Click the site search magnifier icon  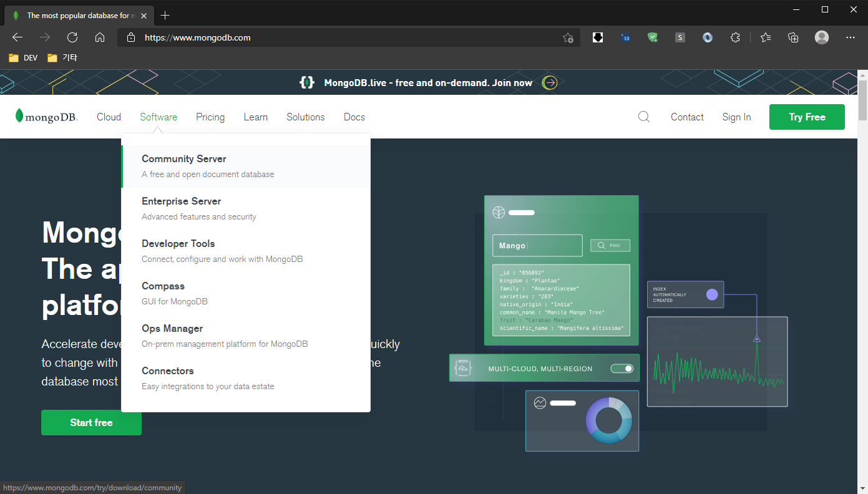click(644, 117)
